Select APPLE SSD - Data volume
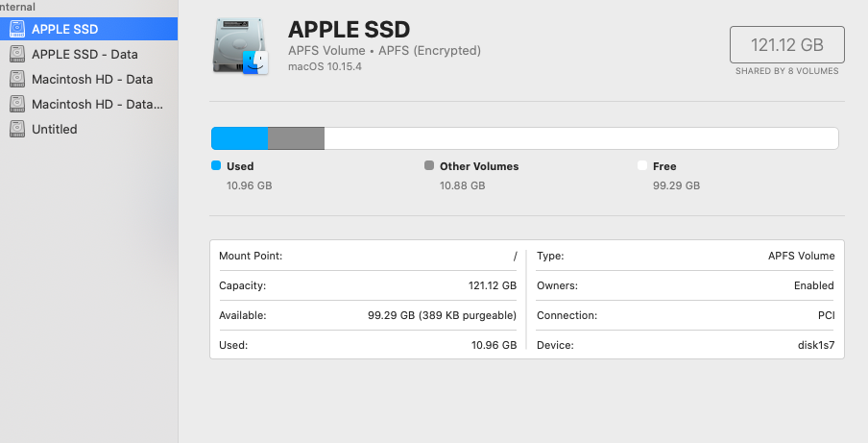 [88, 54]
